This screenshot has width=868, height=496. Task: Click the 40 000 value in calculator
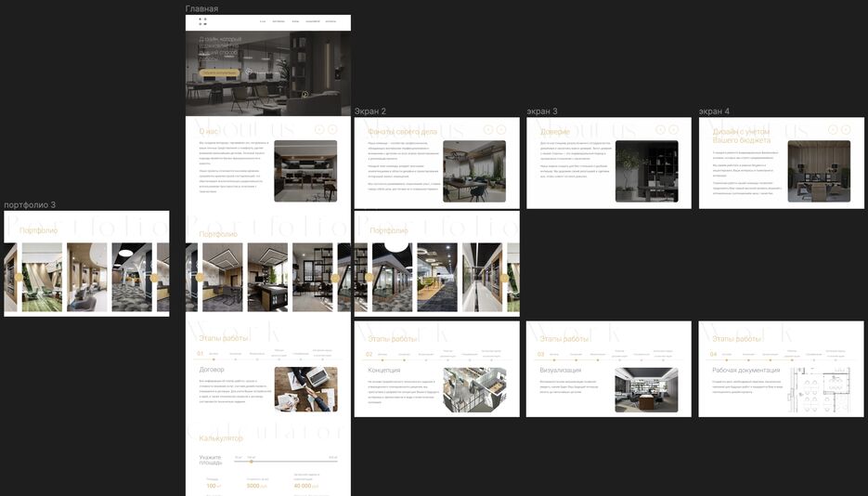click(x=304, y=486)
